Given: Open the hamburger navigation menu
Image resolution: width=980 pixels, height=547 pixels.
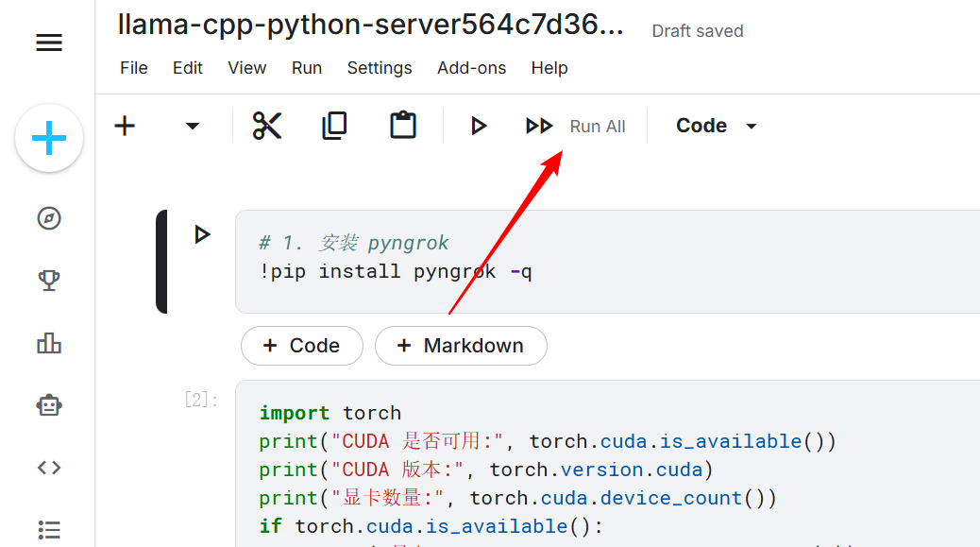Looking at the screenshot, I should click(49, 43).
